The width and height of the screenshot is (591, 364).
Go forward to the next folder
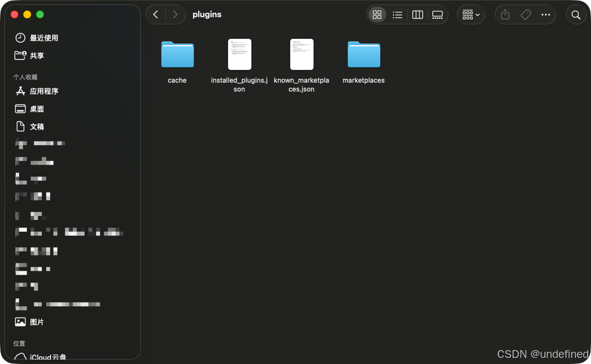pyautogui.click(x=175, y=14)
